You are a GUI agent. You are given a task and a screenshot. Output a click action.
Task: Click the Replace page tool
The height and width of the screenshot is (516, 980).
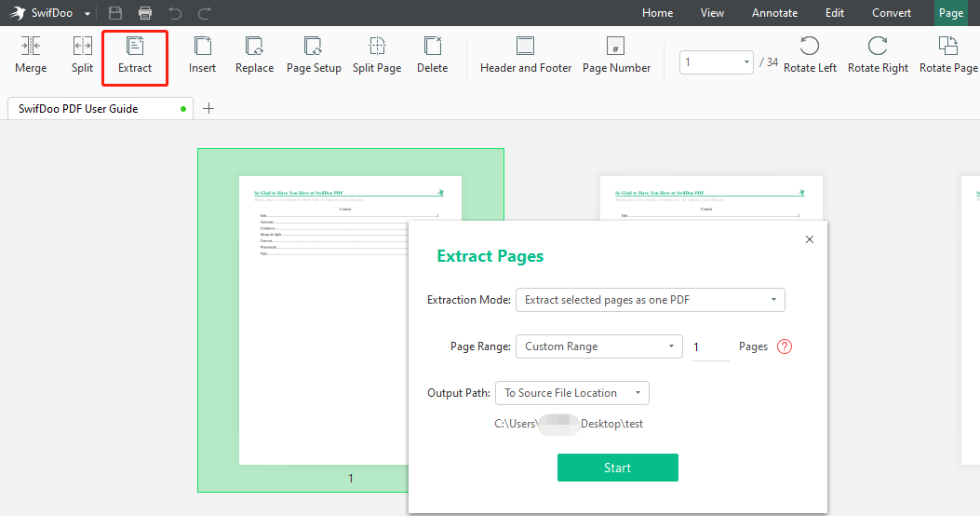tap(254, 56)
